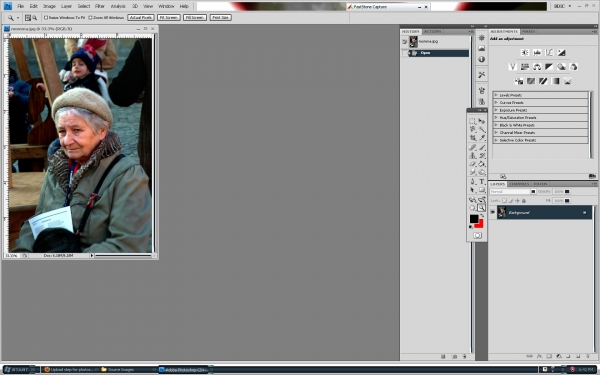Add an Exposure adjustment
The width and height of the screenshot is (600, 375).
point(561,52)
